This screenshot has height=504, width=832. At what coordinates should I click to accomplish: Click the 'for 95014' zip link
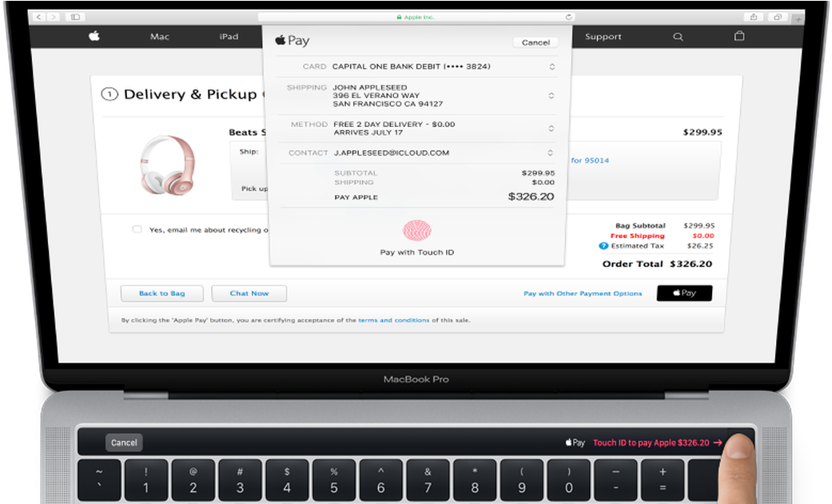point(590,161)
